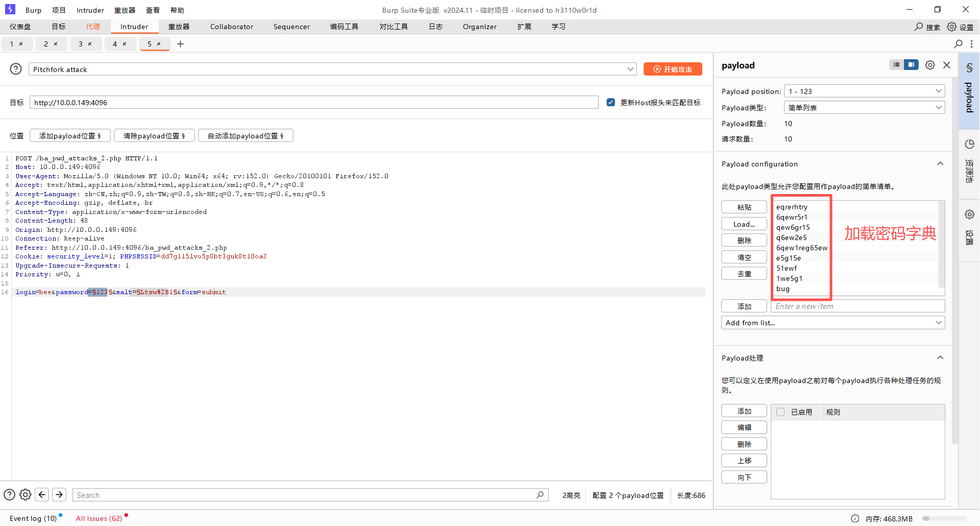Switch to the 仪表盘 tab
Viewport: 980px width, 526px height.
point(20,27)
